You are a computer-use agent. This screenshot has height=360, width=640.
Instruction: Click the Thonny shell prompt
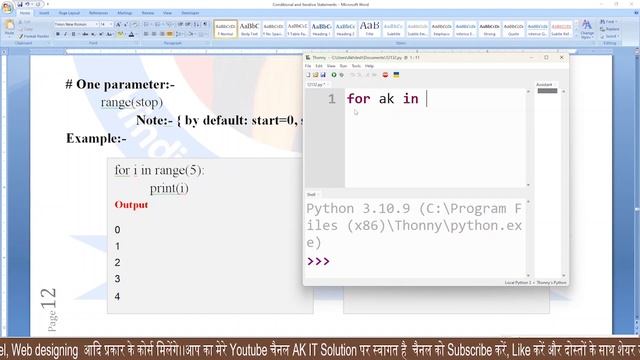coord(318,261)
